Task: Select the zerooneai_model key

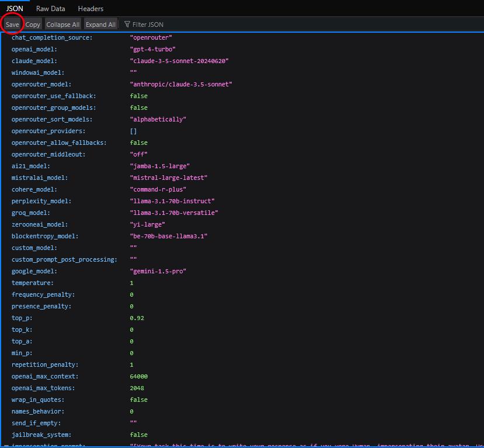Action: tap(40, 224)
